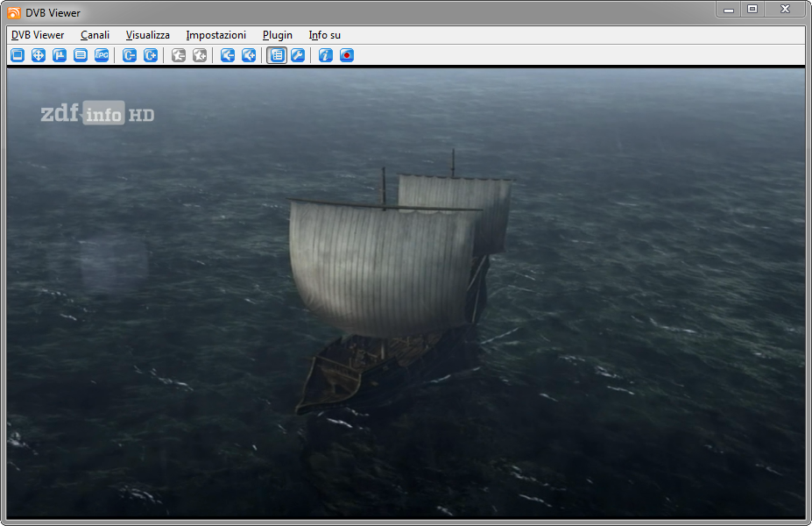Close the DVB Viewer window
This screenshot has height=526, width=812.
click(785, 10)
